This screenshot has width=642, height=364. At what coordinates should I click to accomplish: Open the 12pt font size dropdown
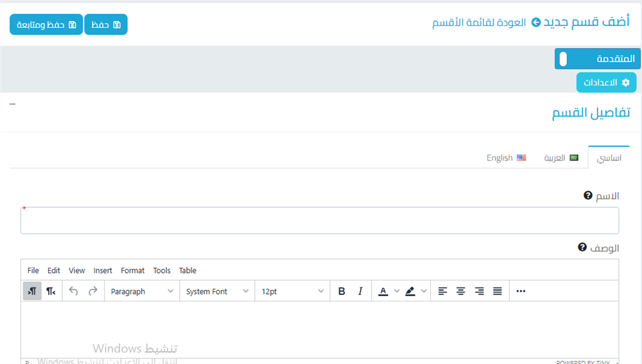coord(292,291)
